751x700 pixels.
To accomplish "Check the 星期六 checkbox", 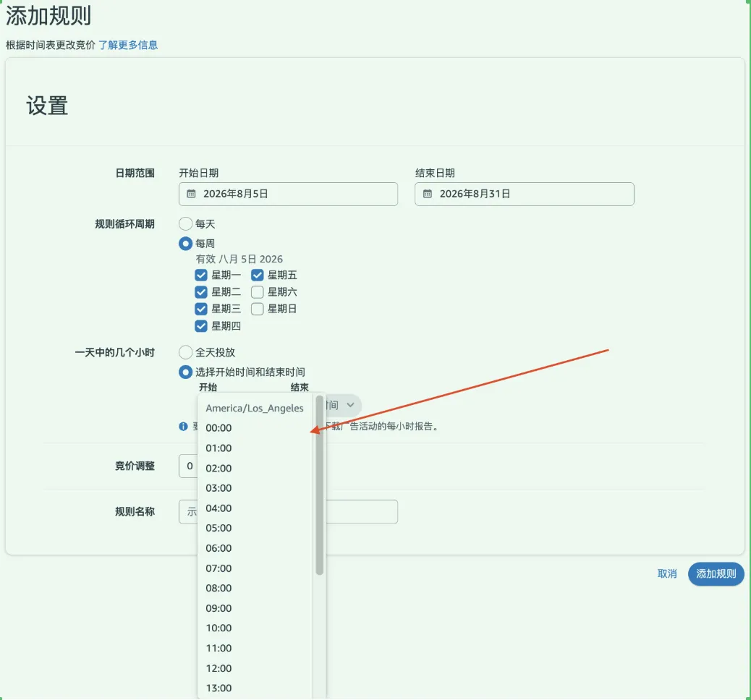I will 257,292.
